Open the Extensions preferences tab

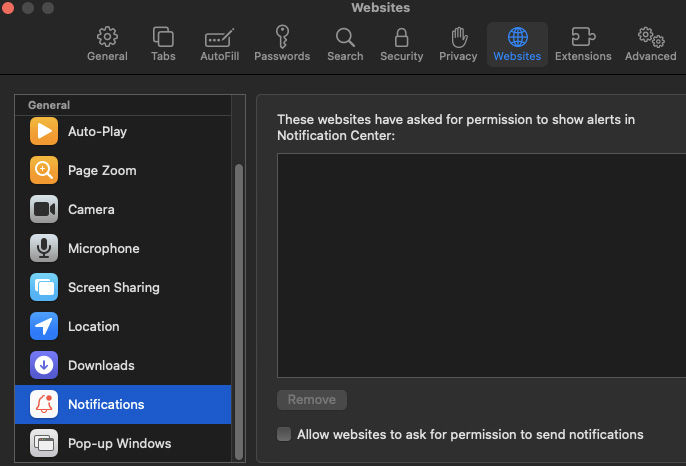point(583,44)
